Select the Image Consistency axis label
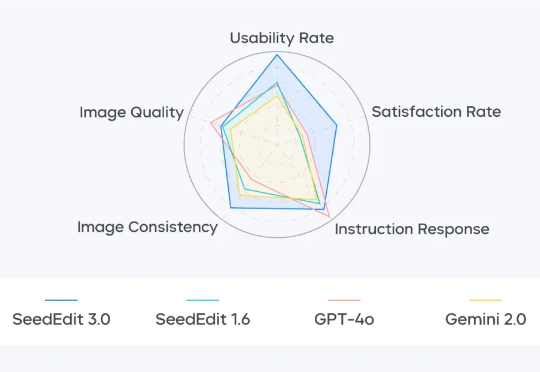The width and height of the screenshot is (540, 372). 147,227
